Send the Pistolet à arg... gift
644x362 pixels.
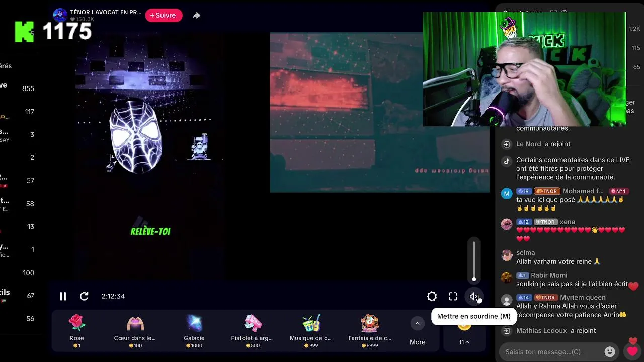pos(252,331)
